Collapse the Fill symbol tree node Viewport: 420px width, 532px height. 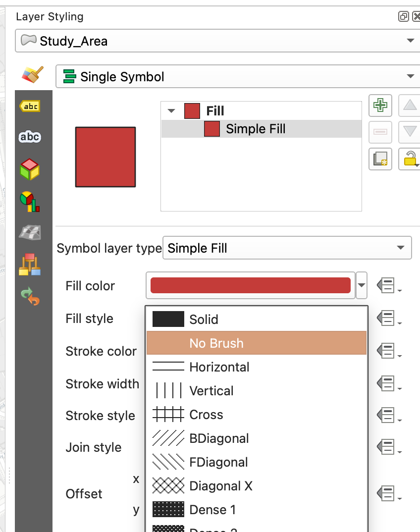[x=172, y=111]
